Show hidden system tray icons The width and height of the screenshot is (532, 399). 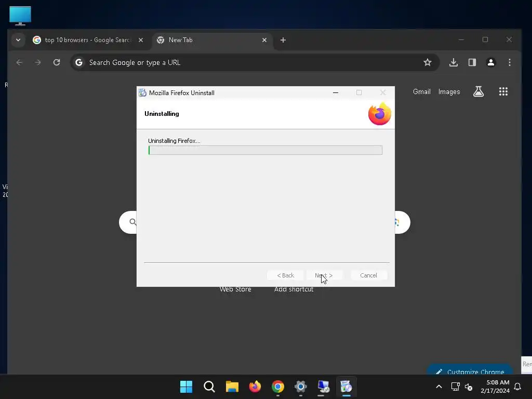coord(438,387)
